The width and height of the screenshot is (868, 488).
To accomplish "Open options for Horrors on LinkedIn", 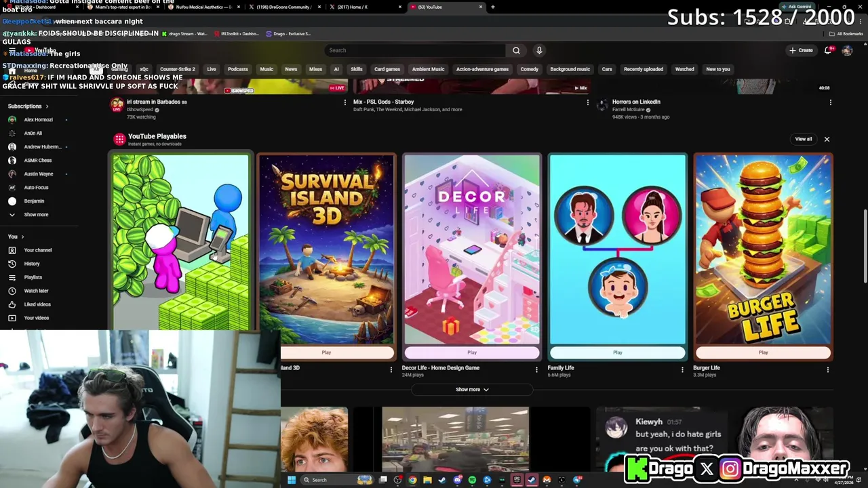I will tap(831, 102).
